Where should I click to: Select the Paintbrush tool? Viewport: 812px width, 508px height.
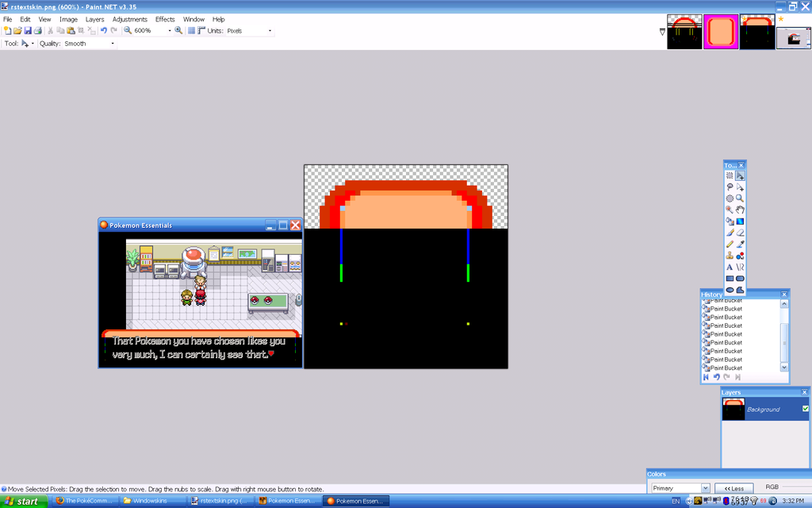[x=730, y=233]
